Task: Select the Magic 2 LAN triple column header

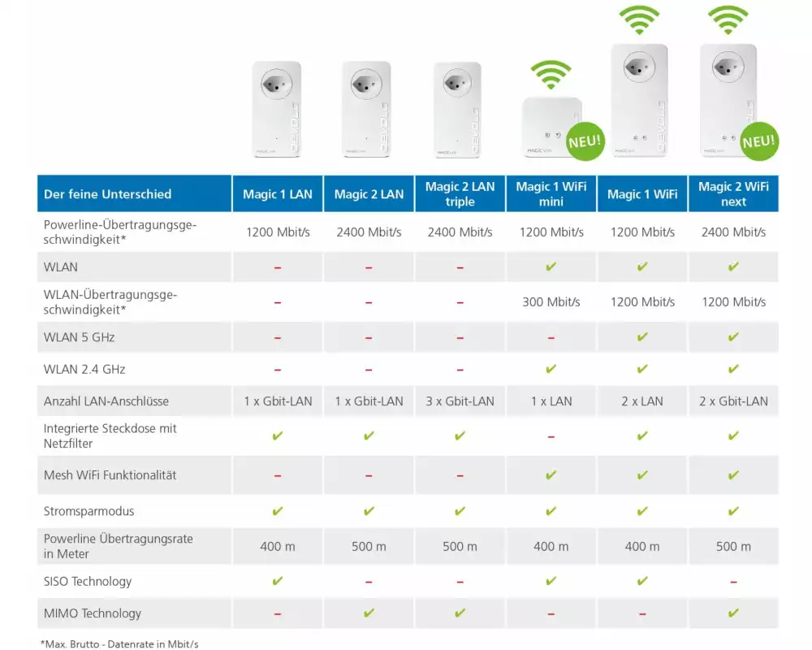Action: 460,194
